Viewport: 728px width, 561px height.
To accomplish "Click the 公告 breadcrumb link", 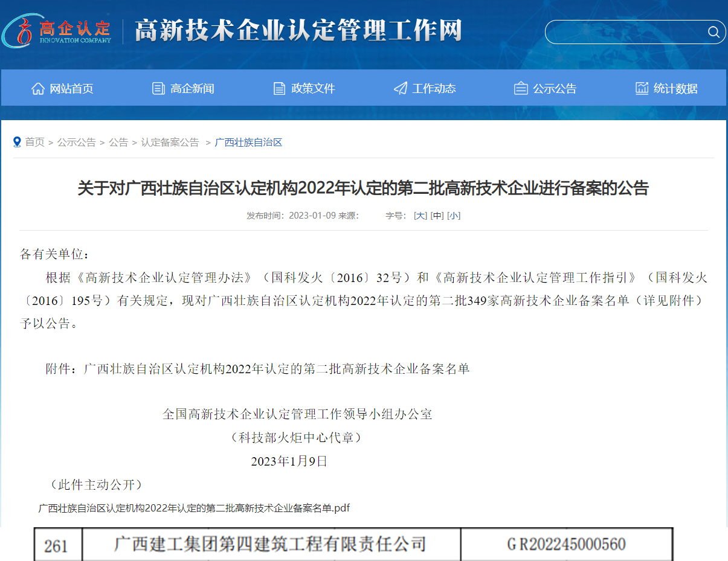I will (x=118, y=142).
